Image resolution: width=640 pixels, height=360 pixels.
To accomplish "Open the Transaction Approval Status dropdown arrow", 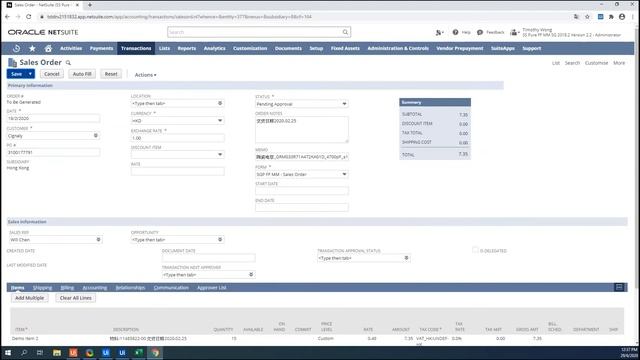I will tap(406, 258).
